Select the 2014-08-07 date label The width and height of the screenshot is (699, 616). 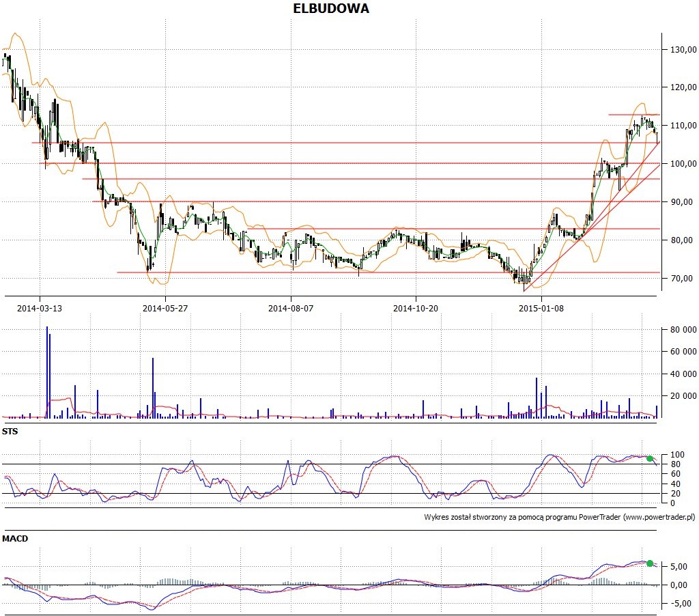tap(291, 308)
